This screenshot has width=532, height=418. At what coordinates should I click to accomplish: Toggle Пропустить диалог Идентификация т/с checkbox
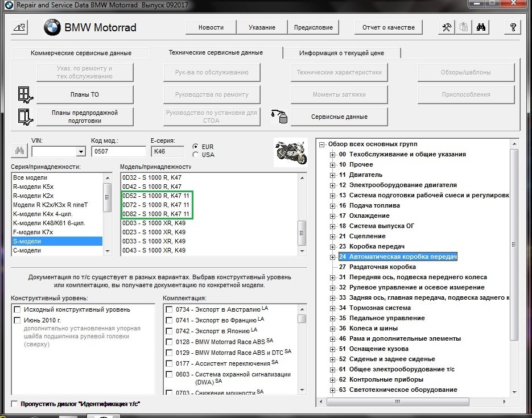coord(14,404)
